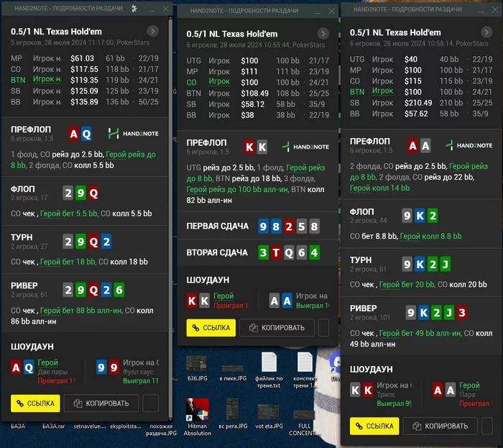Click the red A card in the AA preflop hand

(x=413, y=146)
